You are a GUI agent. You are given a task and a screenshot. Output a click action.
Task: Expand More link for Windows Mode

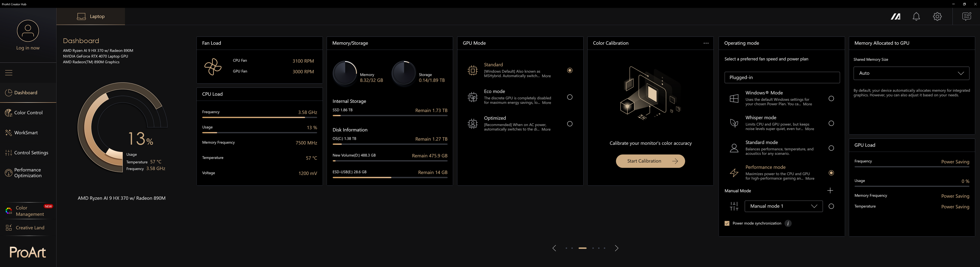(x=807, y=104)
